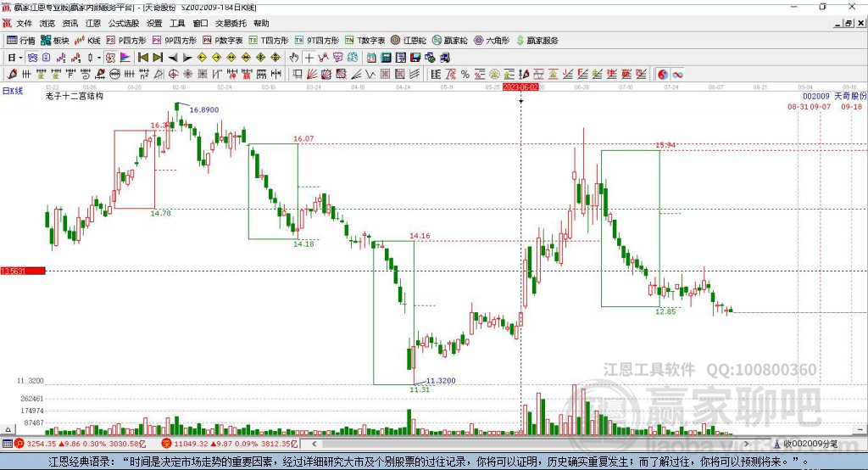Image resolution: width=868 pixels, height=470 pixels.
Task: Open the 工具 menu
Action: point(177,23)
